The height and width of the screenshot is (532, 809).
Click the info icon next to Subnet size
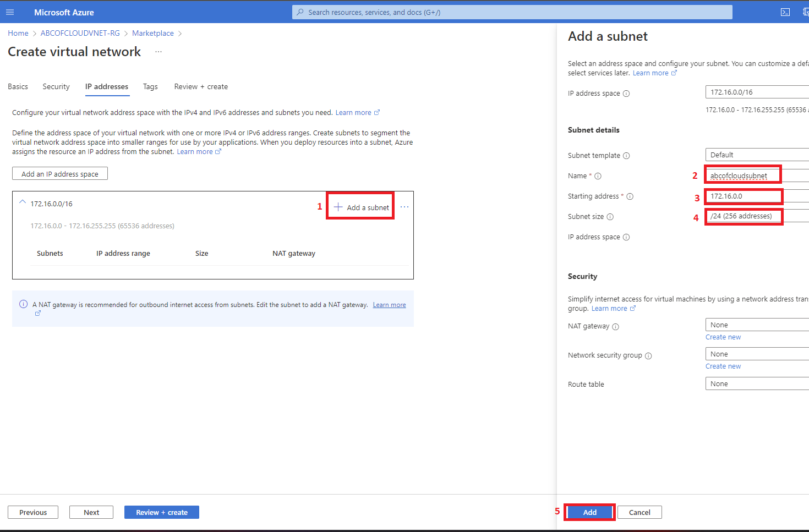(x=610, y=217)
